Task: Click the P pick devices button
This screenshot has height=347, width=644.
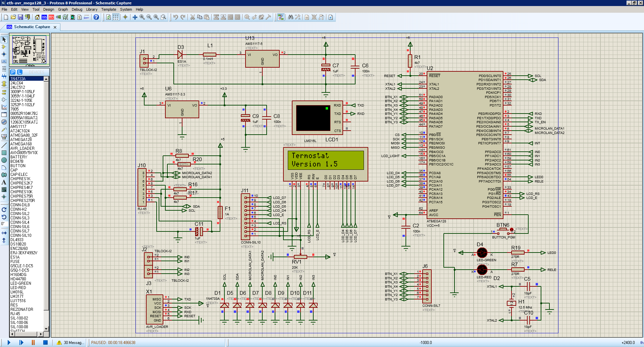Action: pos(13,72)
